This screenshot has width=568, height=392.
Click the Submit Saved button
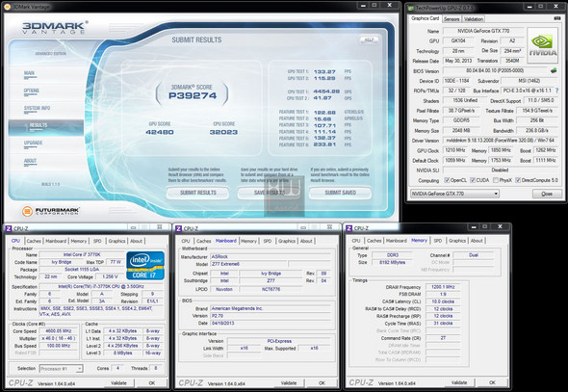[x=340, y=193]
